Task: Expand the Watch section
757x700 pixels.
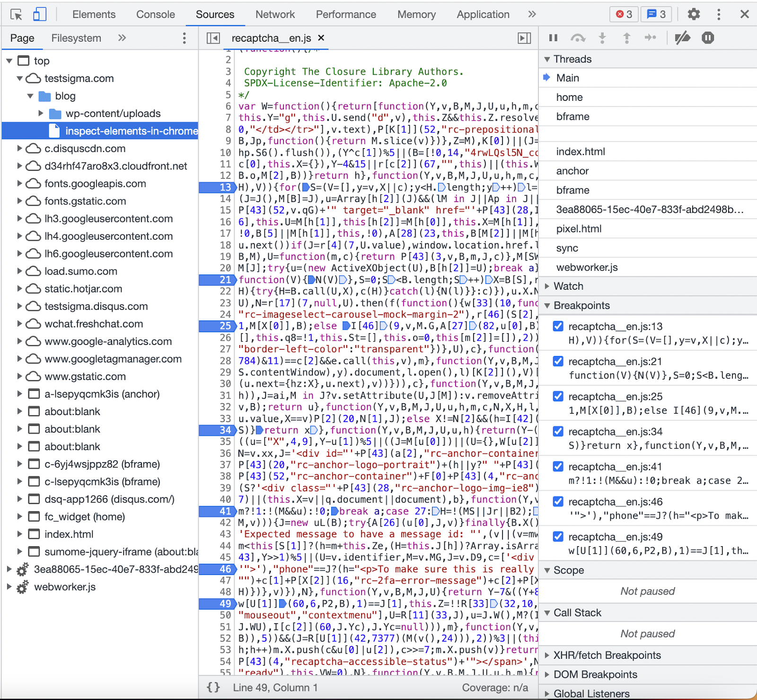Action: (568, 286)
